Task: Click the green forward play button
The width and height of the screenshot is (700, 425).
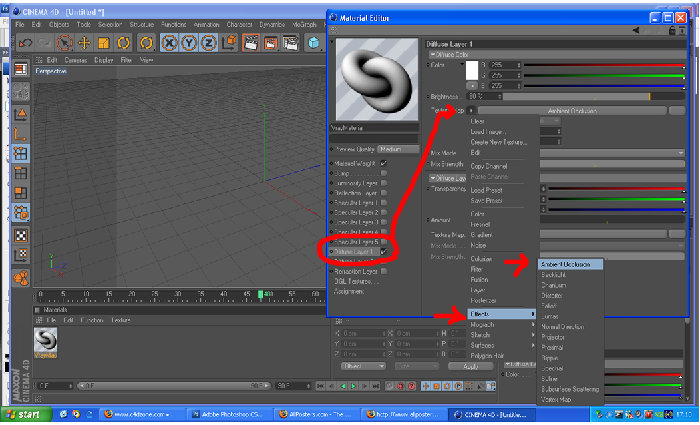Action: [x=354, y=386]
